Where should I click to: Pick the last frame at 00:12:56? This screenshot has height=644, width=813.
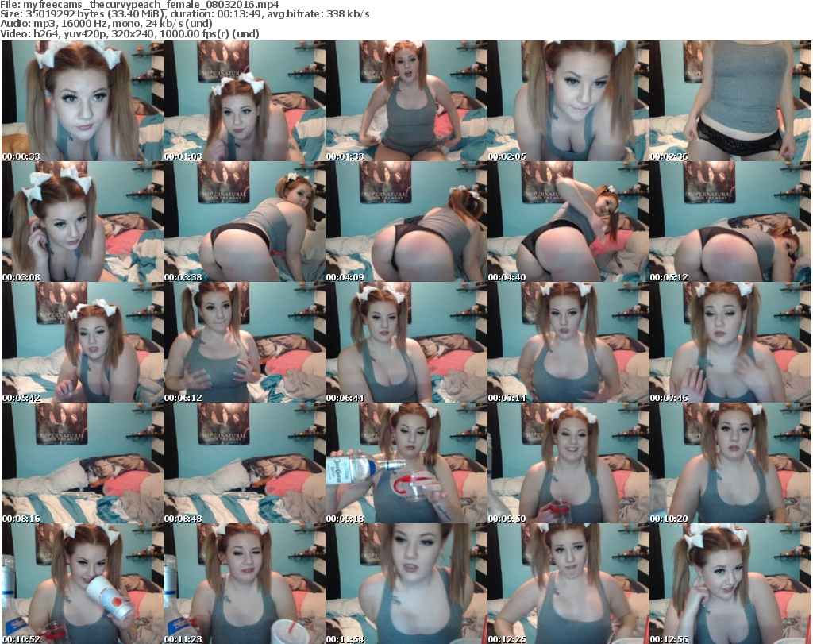(730, 583)
